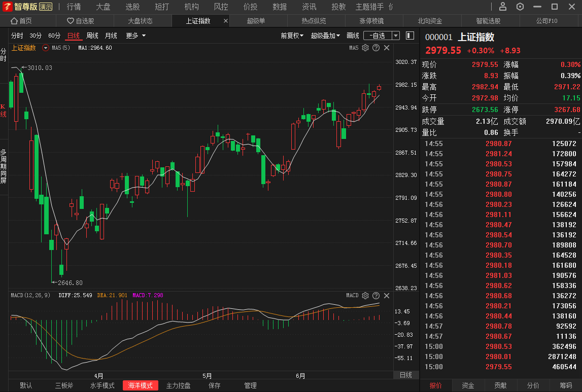This screenshot has height=392, width=582.
Task: Click the 管理 button
Action: tap(251, 386)
